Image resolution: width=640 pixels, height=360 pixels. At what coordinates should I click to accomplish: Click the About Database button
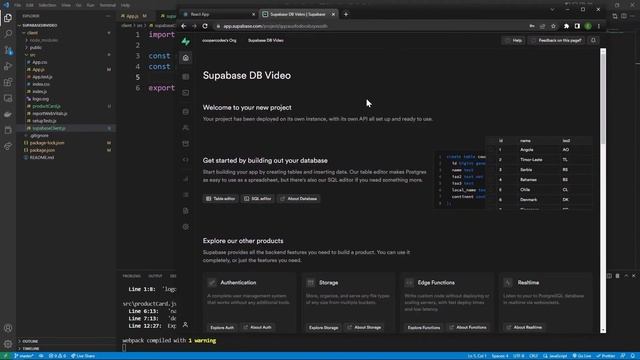[x=298, y=199]
